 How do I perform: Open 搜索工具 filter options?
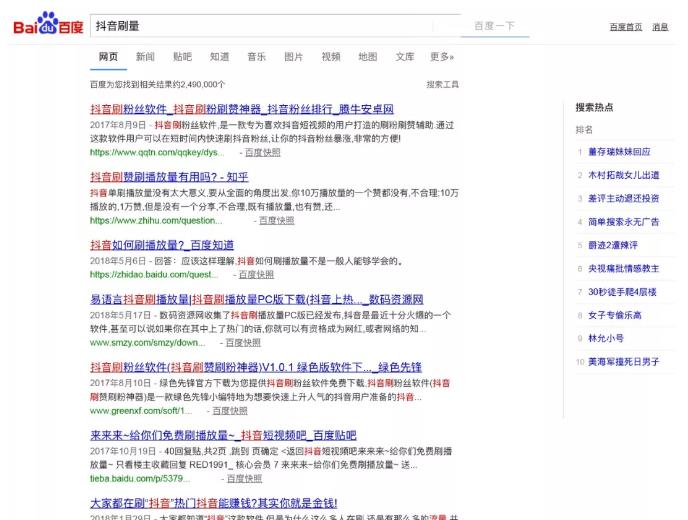tap(442, 84)
